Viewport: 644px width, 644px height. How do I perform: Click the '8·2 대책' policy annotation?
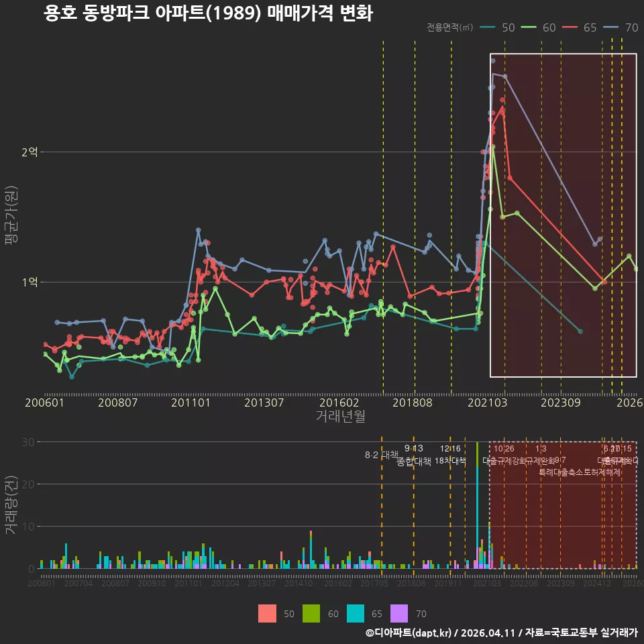coord(382,455)
